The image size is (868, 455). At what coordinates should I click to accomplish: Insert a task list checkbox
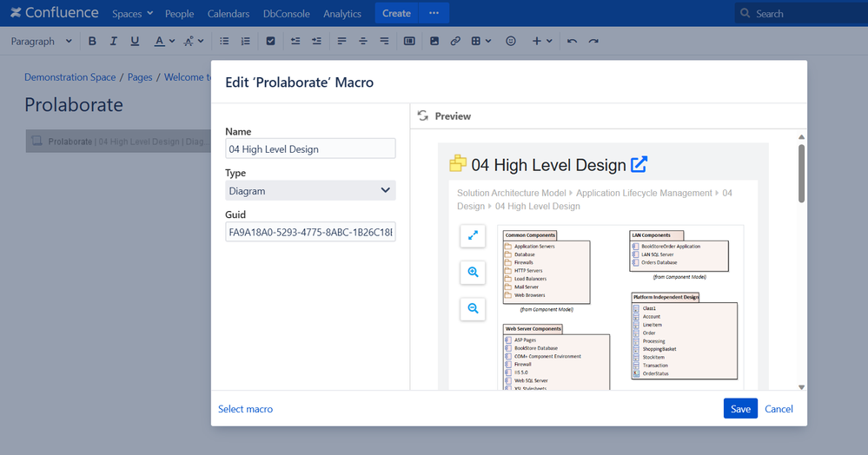tap(271, 41)
